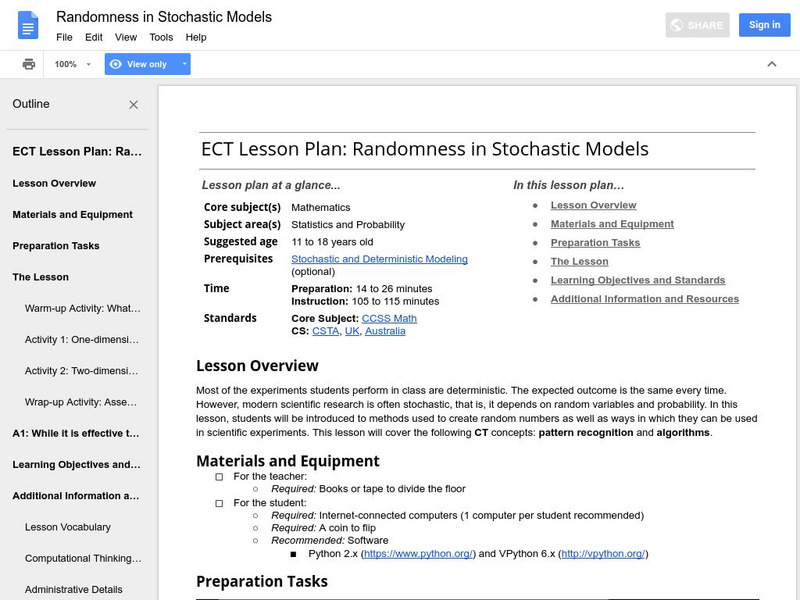Click the Sign in button

click(764, 25)
